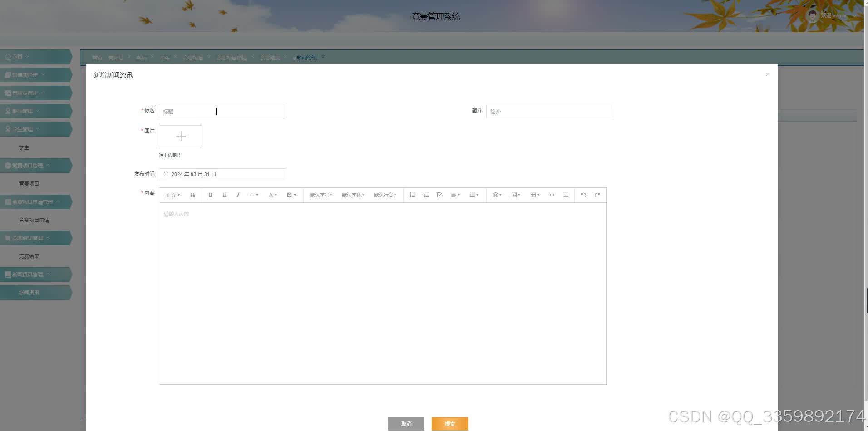This screenshot has width=868, height=431.
Task: Open the 首页 sidebar menu
Action: coord(35,57)
